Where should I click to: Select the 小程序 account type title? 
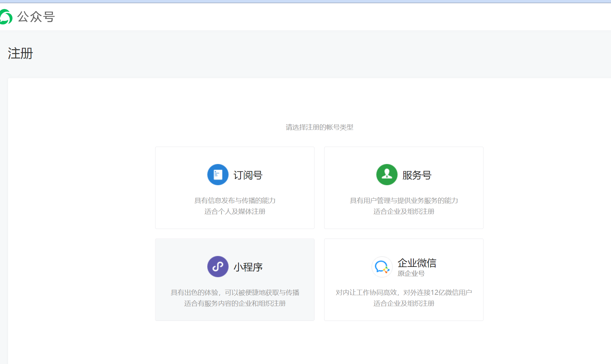point(248,267)
